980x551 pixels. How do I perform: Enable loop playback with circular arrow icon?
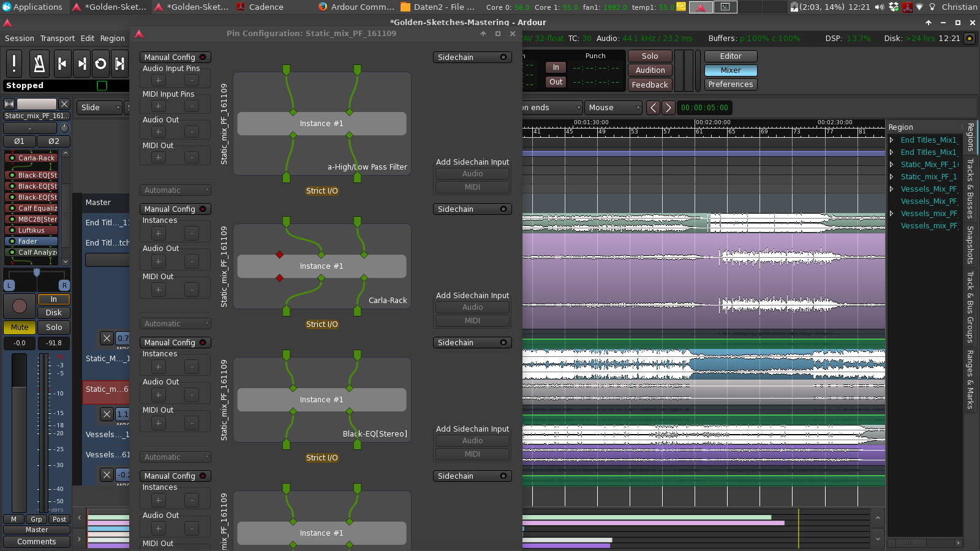pos(101,64)
